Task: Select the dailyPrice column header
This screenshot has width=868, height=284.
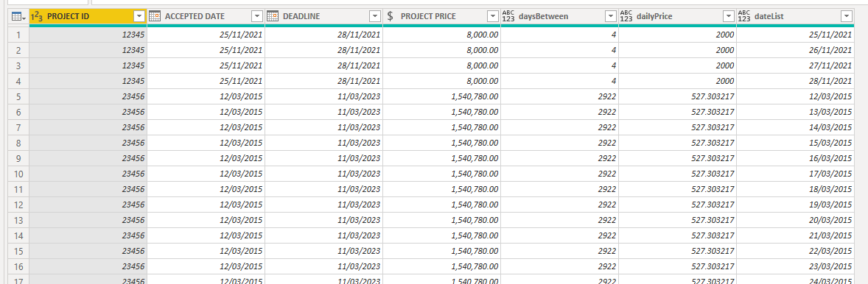Action: click(678, 17)
